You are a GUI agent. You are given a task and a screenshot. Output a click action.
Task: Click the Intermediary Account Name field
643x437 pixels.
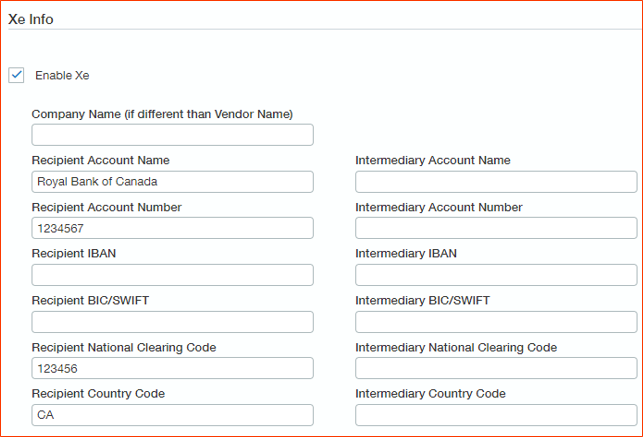click(496, 182)
